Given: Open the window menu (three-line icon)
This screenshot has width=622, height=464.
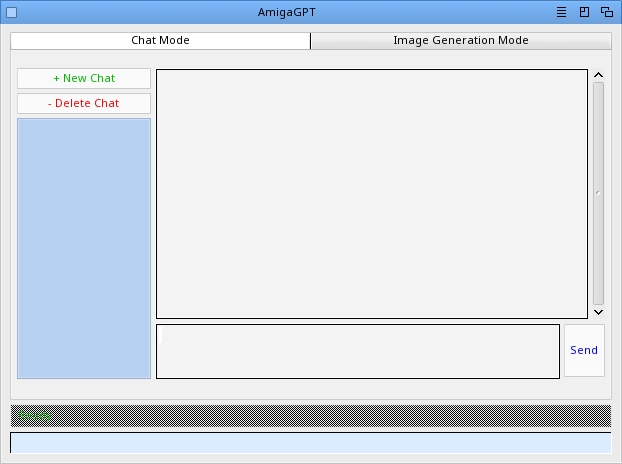Looking at the screenshot, I should [x=563, y=13].
